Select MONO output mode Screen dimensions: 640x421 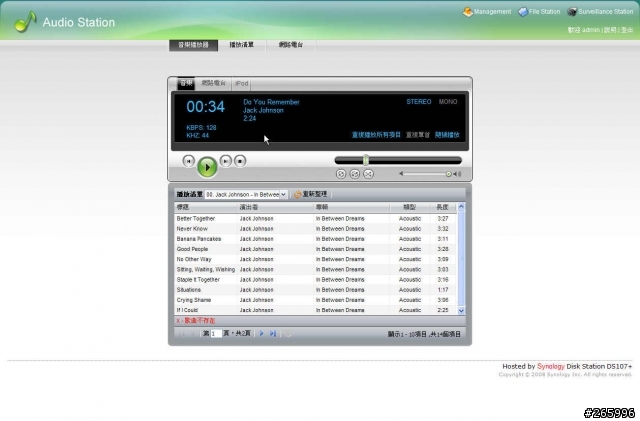pyautogui.click(x=448, y=102)
